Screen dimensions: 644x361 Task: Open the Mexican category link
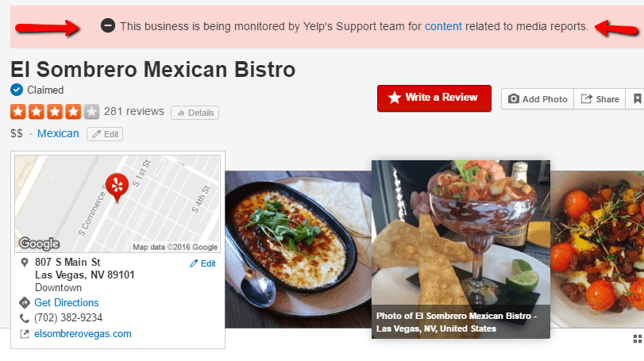(x=58, y=134)
